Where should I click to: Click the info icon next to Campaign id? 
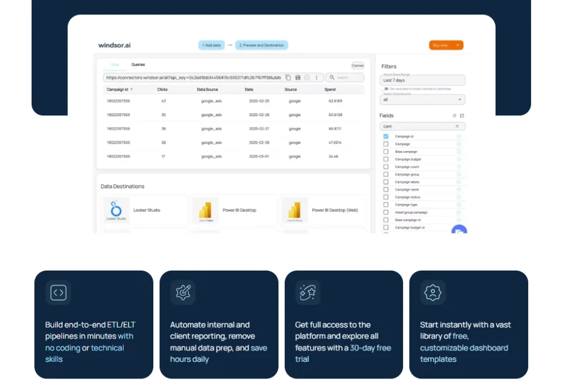pyautogui.click(x=459, y=136)
